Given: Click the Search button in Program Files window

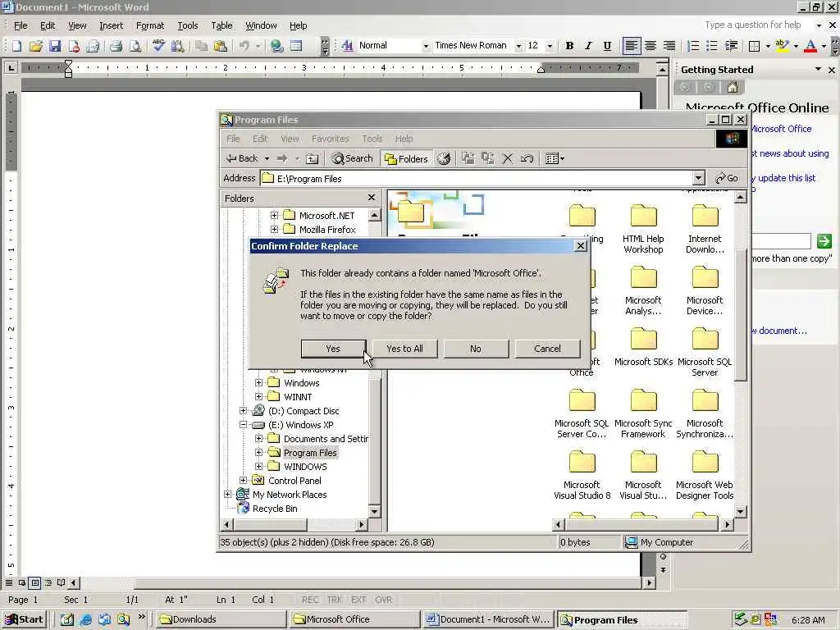Looking at the screenshot, I should tap(352, 158).
